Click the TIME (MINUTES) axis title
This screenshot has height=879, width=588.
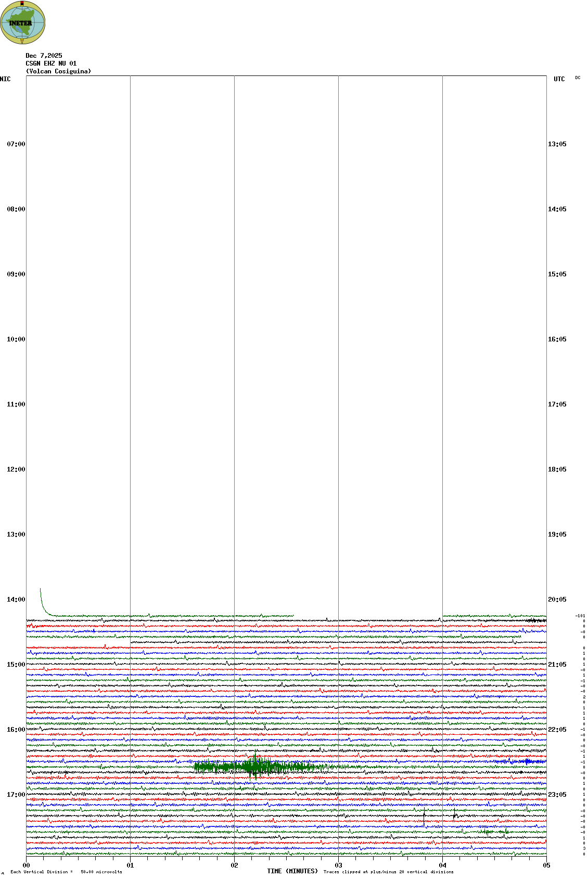[292, 871]
